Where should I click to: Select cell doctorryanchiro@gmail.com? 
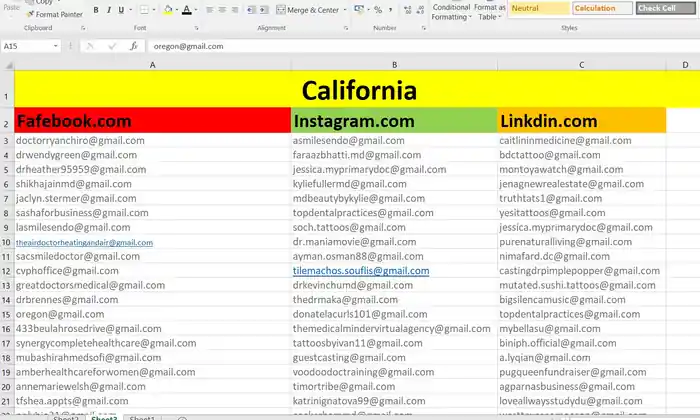click(153, 141)
